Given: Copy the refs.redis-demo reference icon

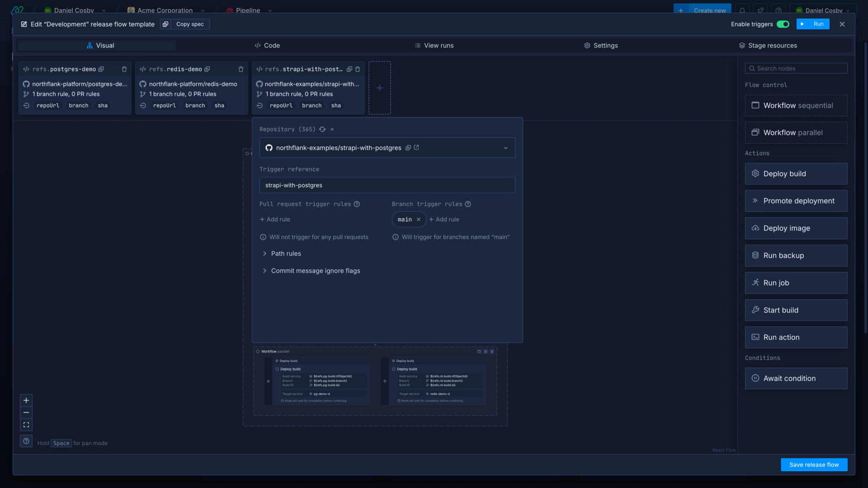Looking at the screenshot, I should (207, 69).
